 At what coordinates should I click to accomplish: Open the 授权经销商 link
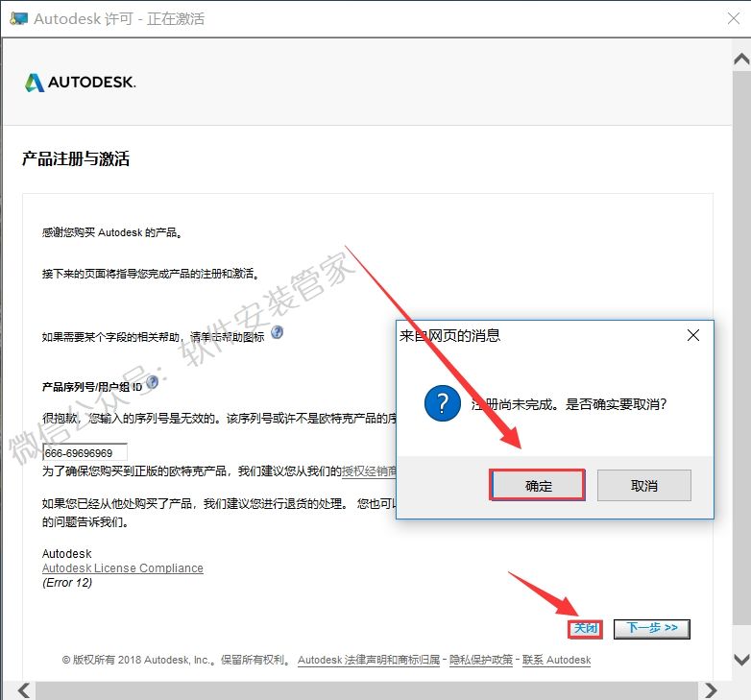(x=369, y=471)
